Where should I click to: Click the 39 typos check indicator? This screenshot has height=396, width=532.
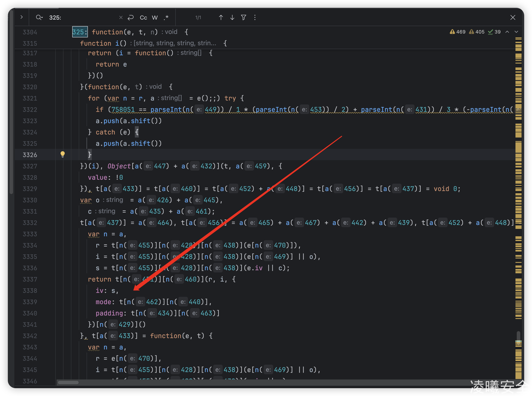pyautogui.click(x=494, y=32)
